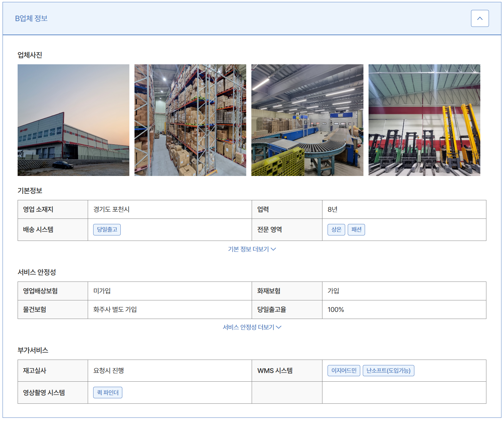Click the 업체사진 section heading
Screen dimensions: 504x421
coord(30,55)
